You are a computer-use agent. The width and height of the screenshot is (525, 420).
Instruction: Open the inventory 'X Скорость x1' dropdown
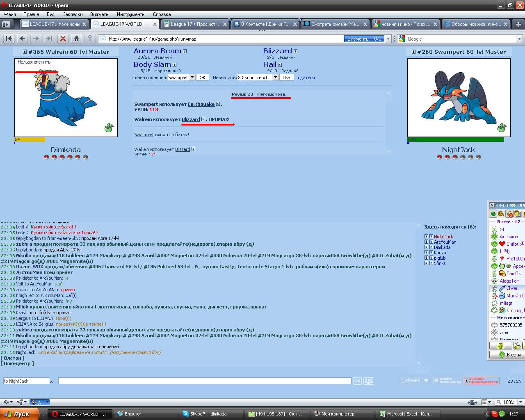[x=258, y=78]
